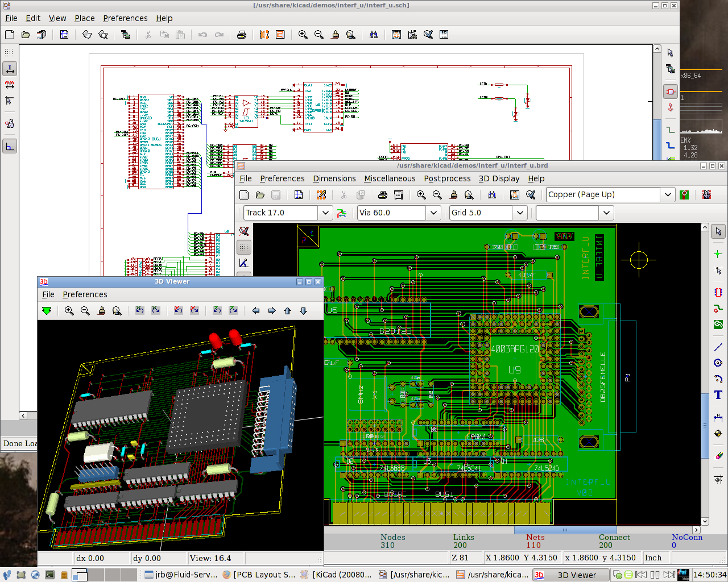
Task: Open a schematic with the folder icon
Action: (26, 35)
